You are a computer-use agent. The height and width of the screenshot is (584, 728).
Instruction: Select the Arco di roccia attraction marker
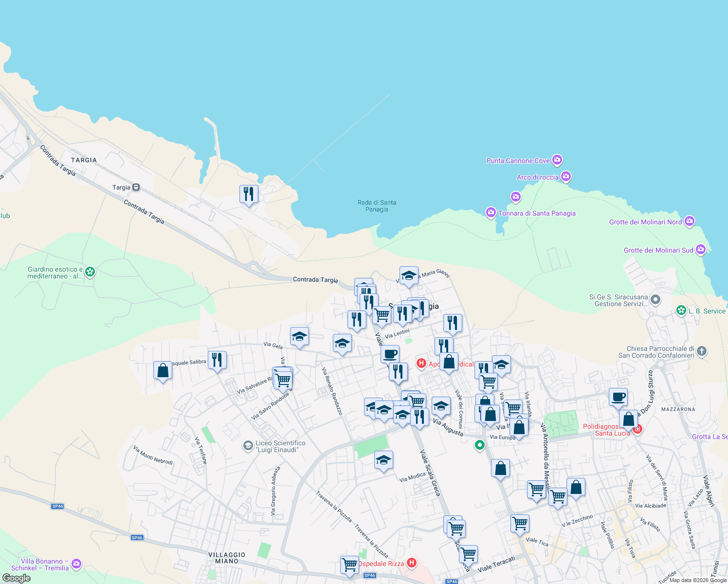point(565,176)
